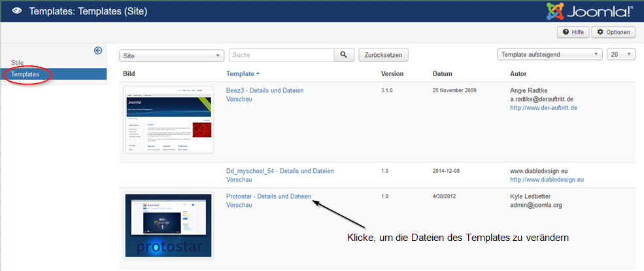
Task: Click the Beez3 template preview thumbnail
Action: (169, 120)
